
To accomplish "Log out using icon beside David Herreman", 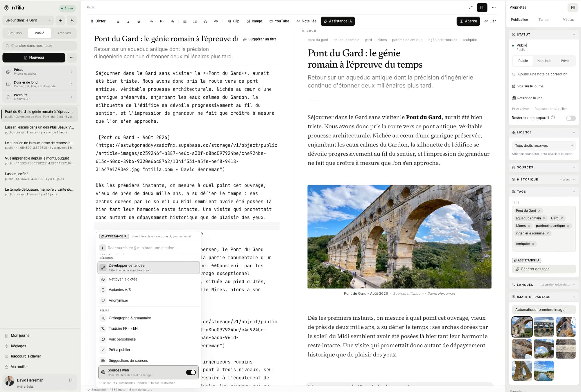I will [71, 380].
